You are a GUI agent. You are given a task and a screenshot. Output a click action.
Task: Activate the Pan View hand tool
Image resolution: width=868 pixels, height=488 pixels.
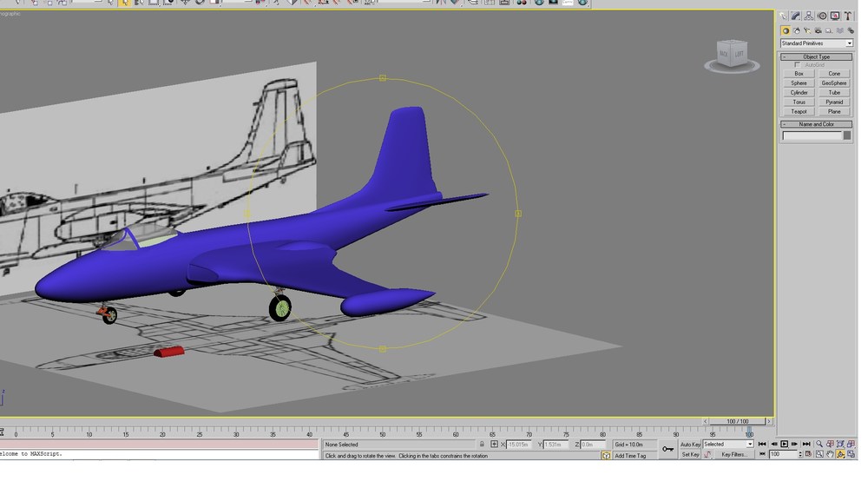[830, 454]
